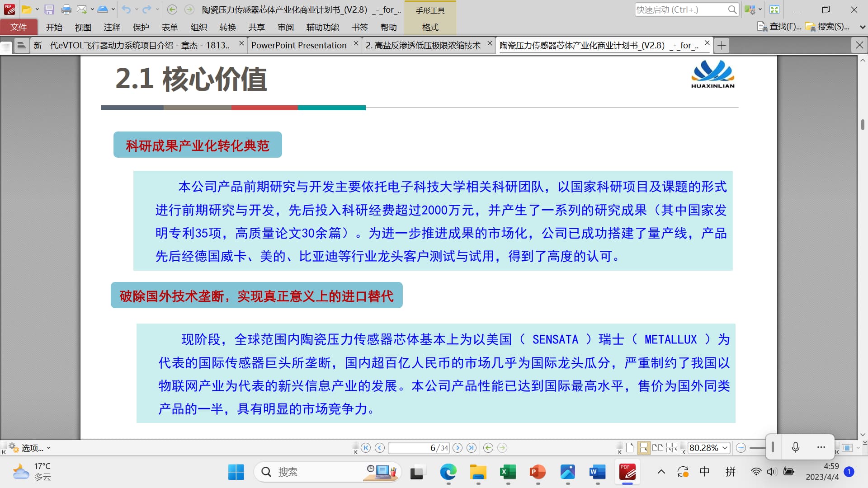
Task: Jump to first page icon
Action: pos(366,448)
